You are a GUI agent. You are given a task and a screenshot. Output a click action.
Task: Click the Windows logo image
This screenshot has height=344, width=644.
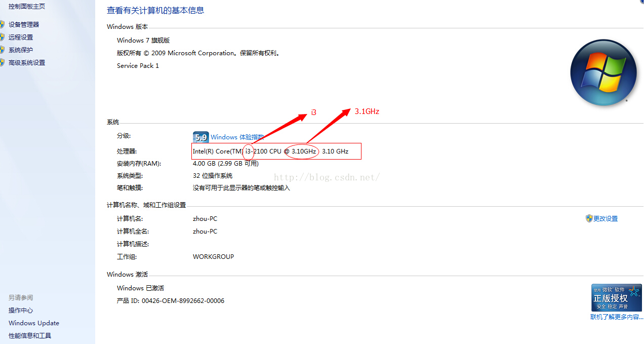point(603,72)
